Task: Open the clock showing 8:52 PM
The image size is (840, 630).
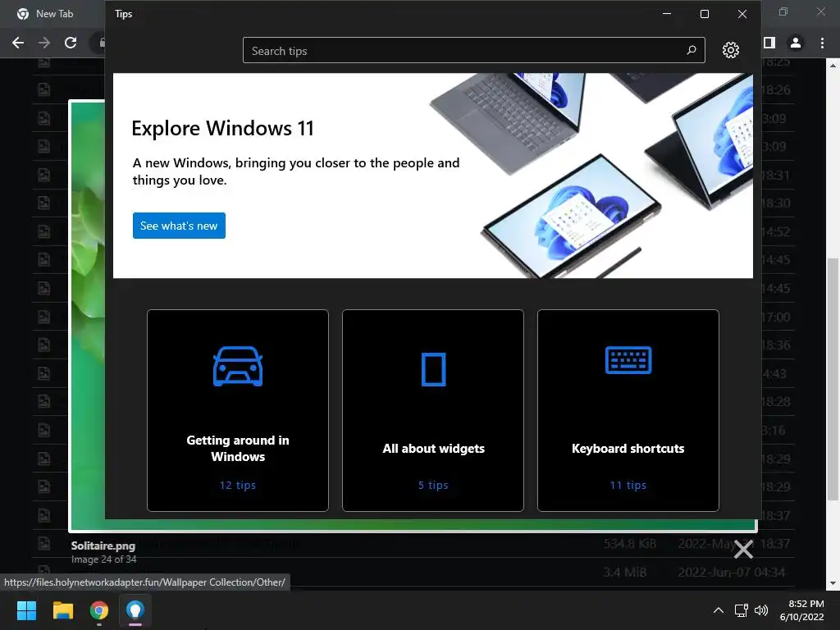Action: point(802,610)
